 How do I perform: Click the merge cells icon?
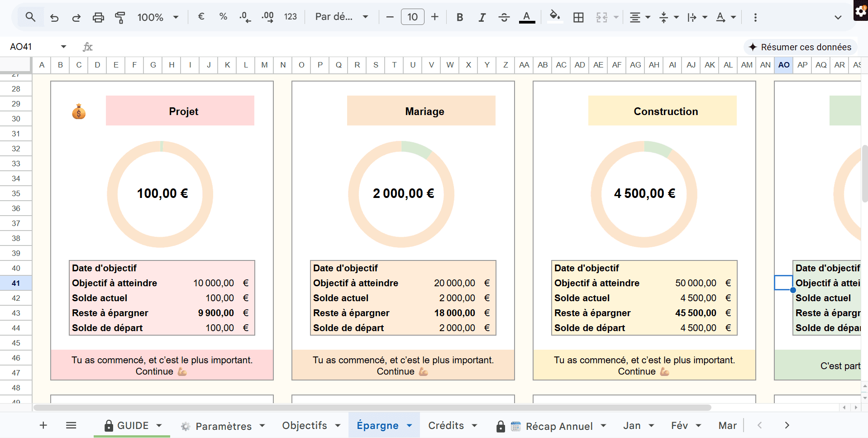pyautogui.click(x=601, y=17)
